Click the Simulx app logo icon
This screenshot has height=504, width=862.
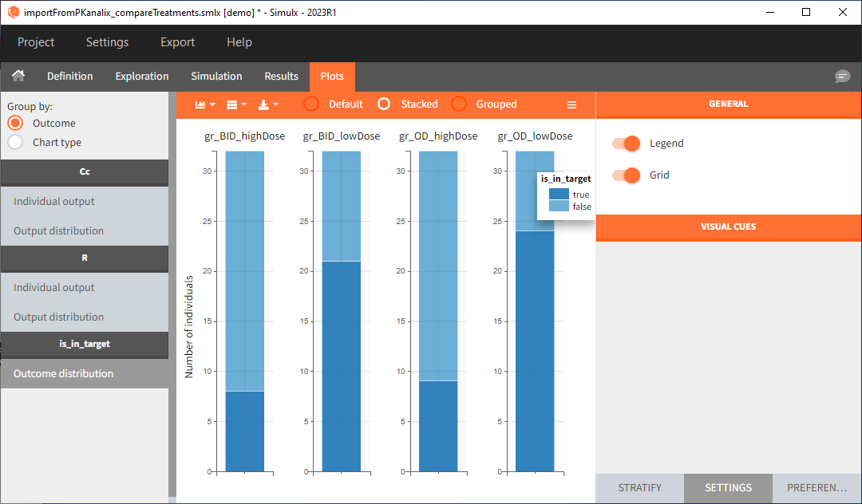[x=12, y=12]
